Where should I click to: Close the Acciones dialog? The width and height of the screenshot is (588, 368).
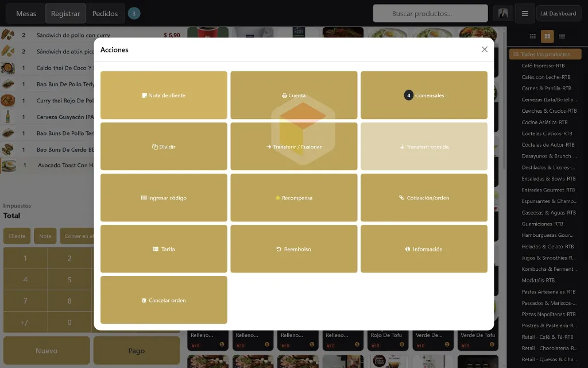pyautogui.click(x=485, y=49)
